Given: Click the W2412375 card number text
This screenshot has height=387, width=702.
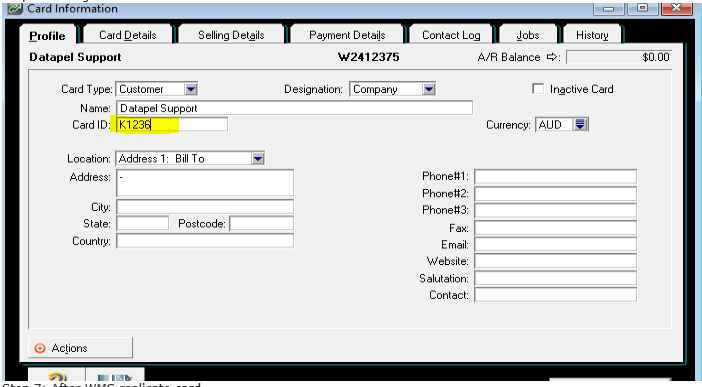Looking at the screenshot, I should point(368,57).
